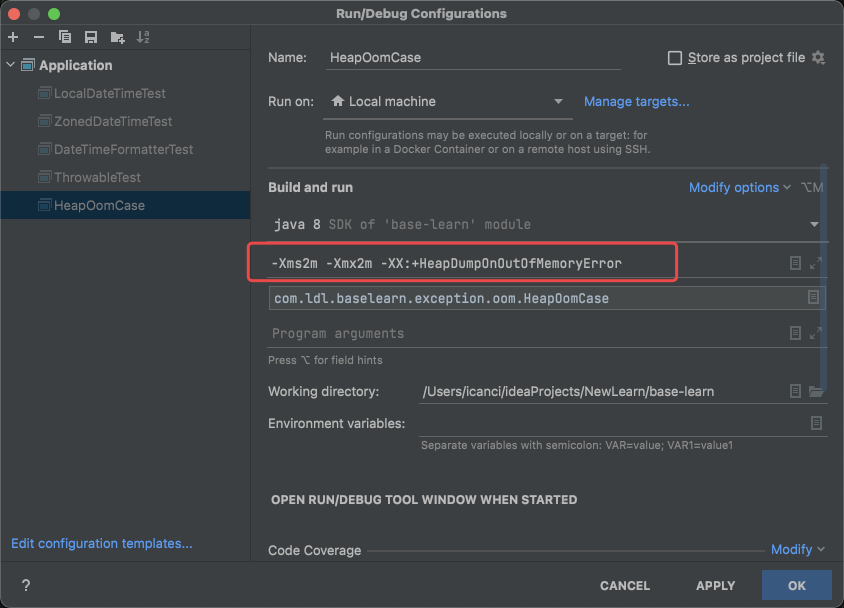
Task: Create a new configuration folder
Action: tap(118, 37)
